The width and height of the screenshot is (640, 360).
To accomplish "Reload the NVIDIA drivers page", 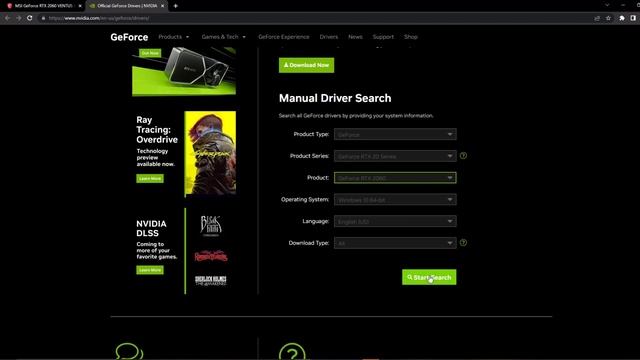I will tap(29, 18).
